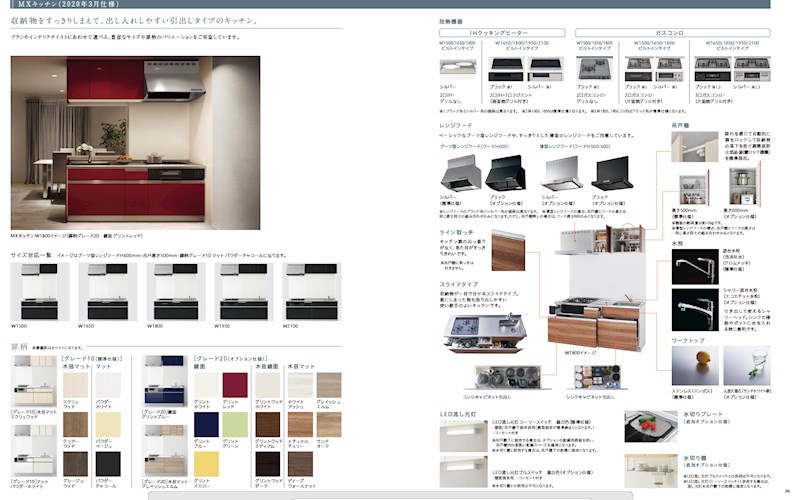Click the IHクッキングヒーター header box
Screen dimensions: 800x500
click(x=502, y=33)
